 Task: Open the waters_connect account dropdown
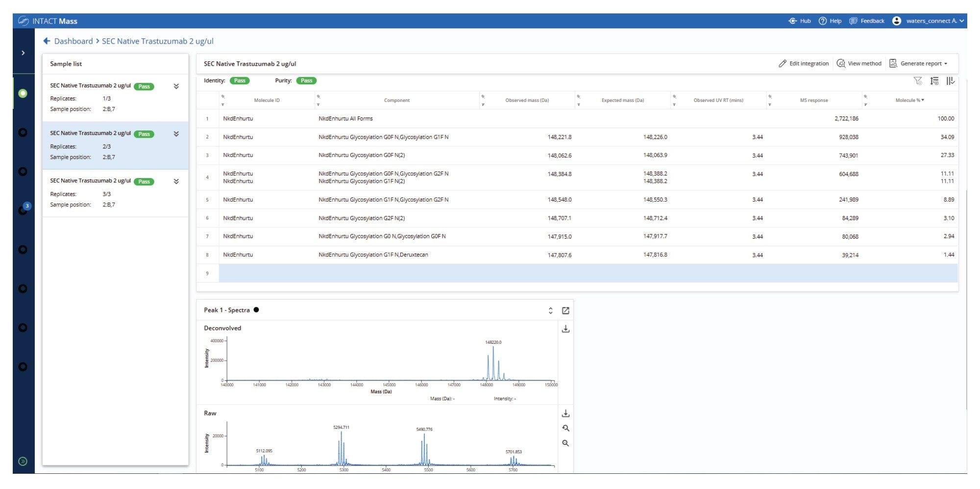[931, 21]
